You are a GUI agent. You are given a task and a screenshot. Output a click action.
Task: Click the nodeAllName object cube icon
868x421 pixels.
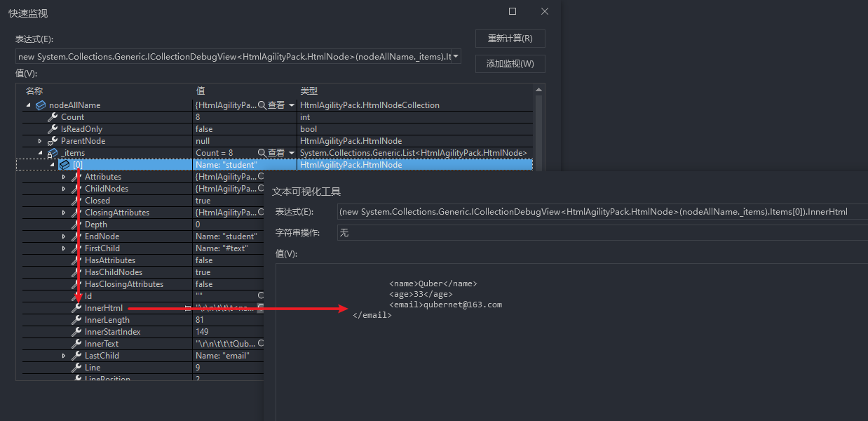click(41, 105)
